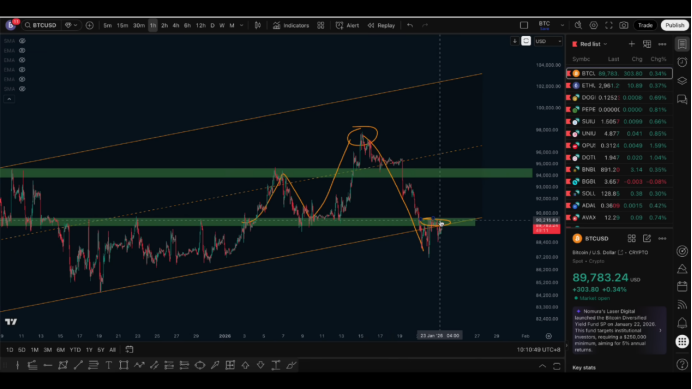The width and height of the screenshot is (692, 389).
Task: Click compare or add symbol plus icon
Action: [90, 26]
